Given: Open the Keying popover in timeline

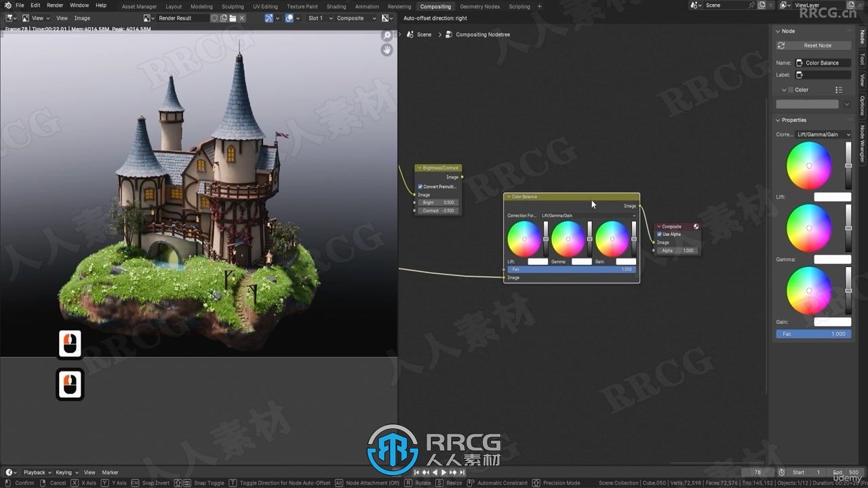Looking at the screenshot, I should pos(66,472).
